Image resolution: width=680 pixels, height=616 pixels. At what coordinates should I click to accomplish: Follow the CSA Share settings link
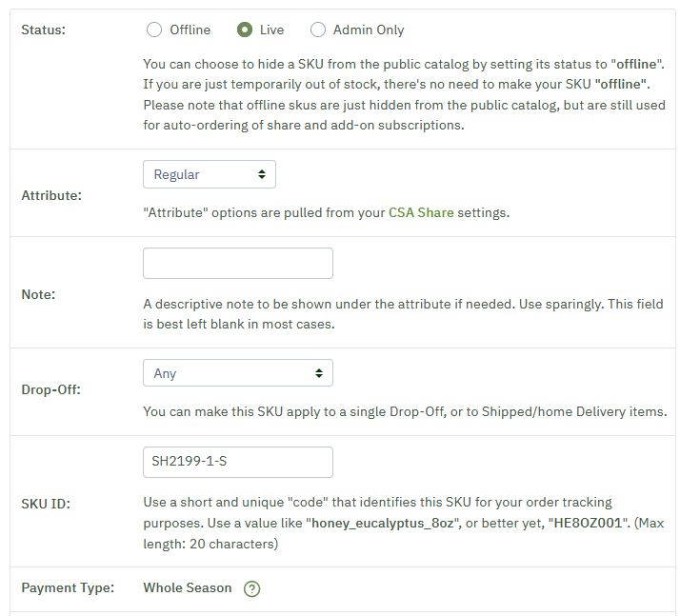tap(421, 213)
